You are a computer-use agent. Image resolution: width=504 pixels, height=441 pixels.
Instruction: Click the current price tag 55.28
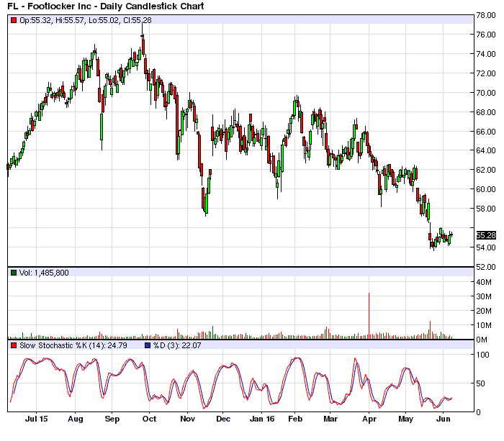486,235
